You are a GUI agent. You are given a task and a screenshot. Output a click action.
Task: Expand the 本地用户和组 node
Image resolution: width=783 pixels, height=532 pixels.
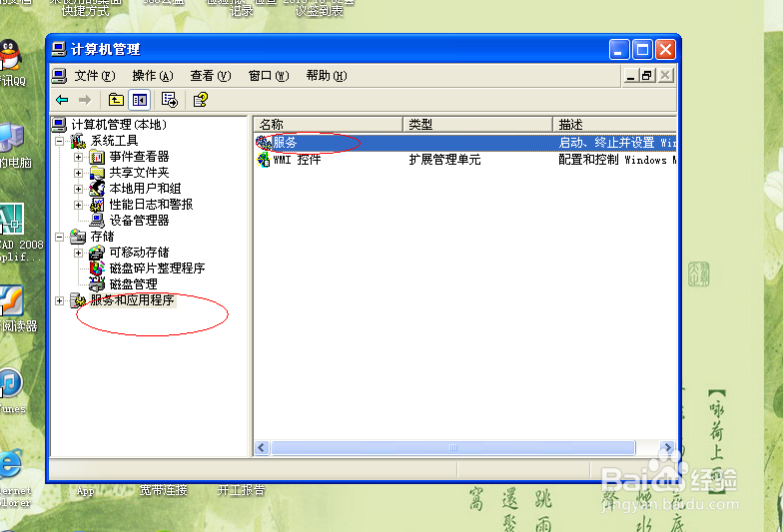click(x=78, y=190)
